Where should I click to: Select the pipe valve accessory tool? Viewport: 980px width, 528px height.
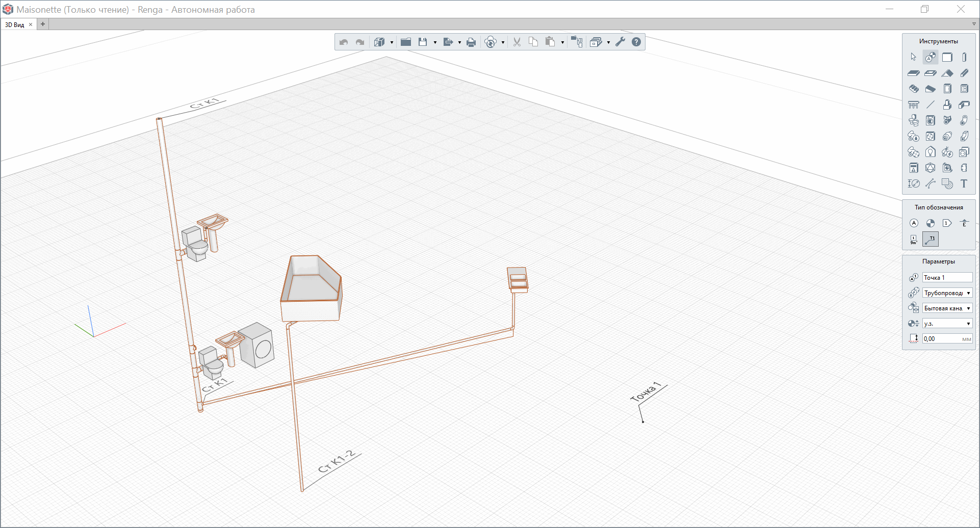pos(947,120)
